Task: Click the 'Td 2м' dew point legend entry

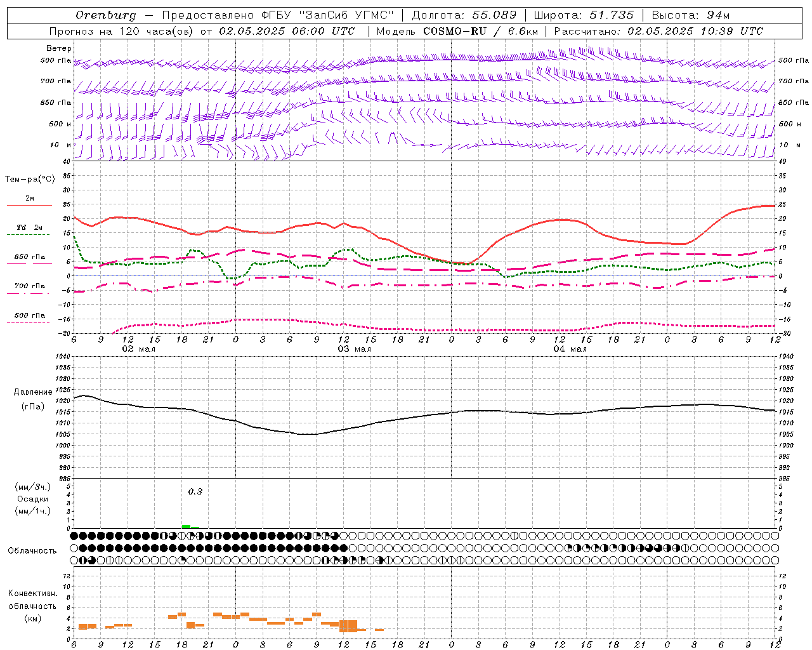Action: 30,227
